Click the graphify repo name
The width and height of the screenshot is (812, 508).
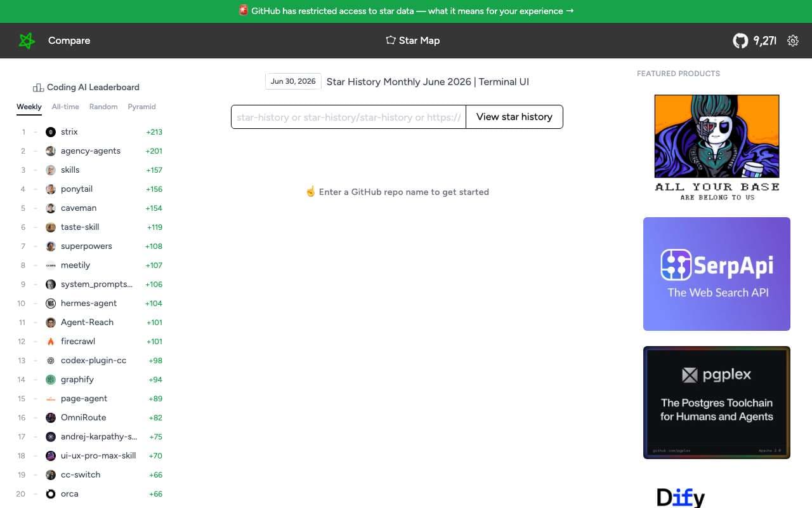click(x=77, y=380)
